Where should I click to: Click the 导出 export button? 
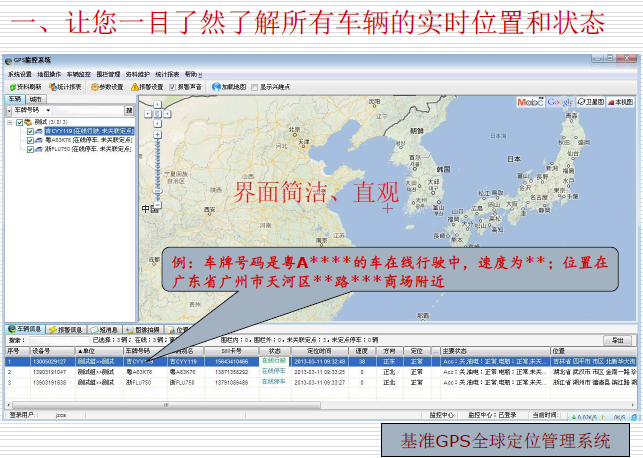click(x=616, y=340)
